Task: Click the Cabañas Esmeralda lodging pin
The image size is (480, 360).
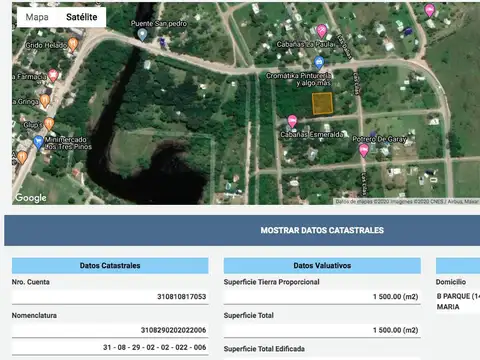Action: [x=292, y=121]
